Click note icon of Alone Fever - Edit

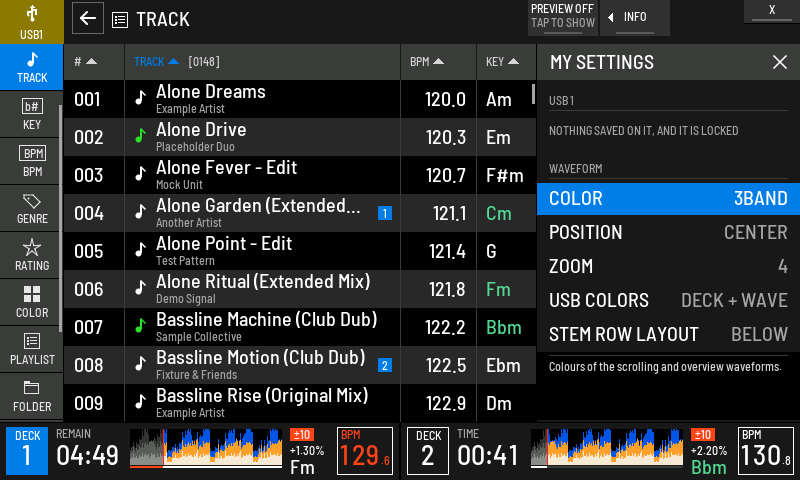tap(140, 174)
